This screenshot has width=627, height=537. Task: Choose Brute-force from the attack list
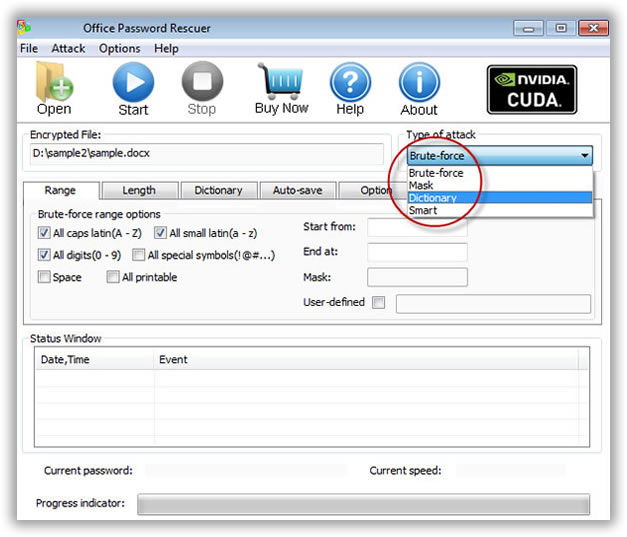click(x=499, y=173)
